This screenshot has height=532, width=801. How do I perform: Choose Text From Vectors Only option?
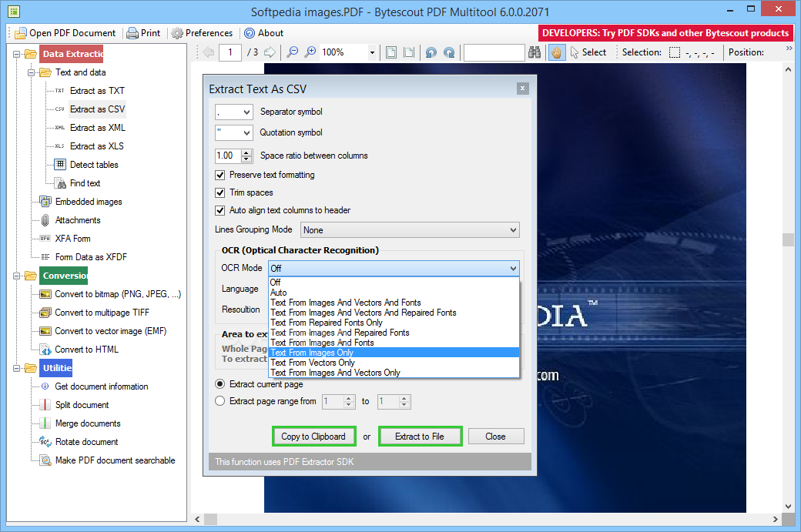(394, 363)
